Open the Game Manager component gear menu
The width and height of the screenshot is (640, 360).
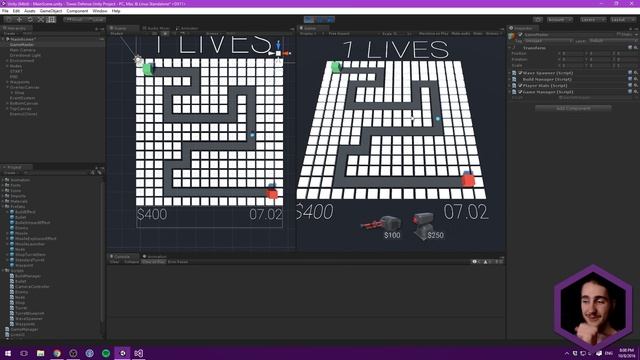pyautogui.click(x=636, y=92)
